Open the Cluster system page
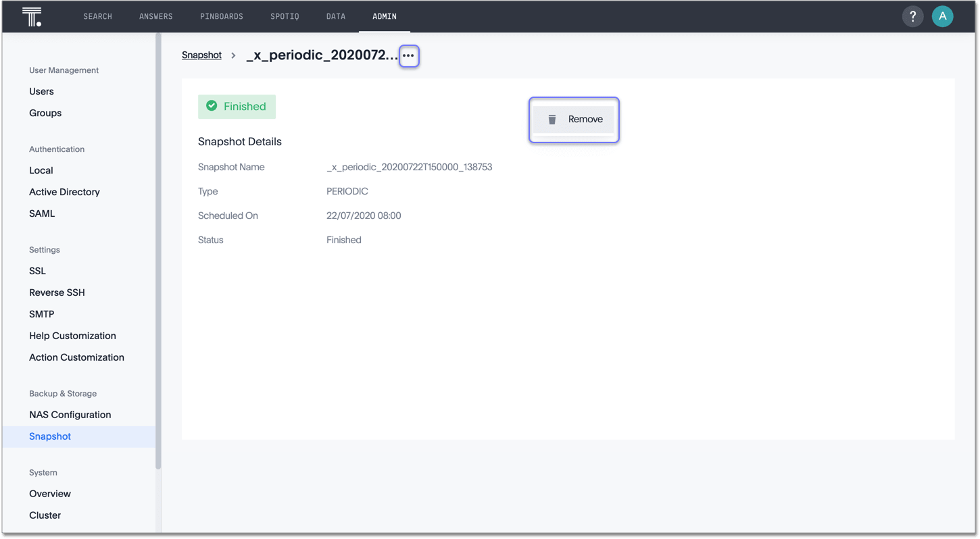The width and height of the screenshot is (980, 539). point(45,515)
